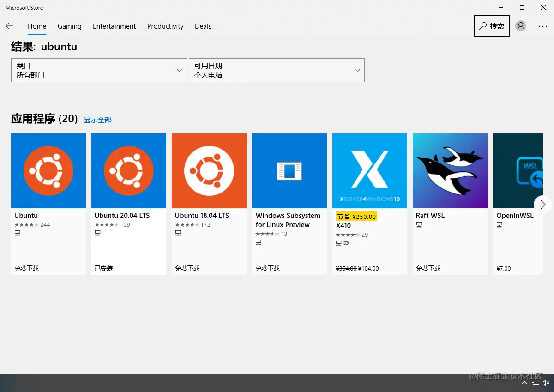Open the Ubuntu 18.04 LTS orange tile
This screenshot has height=392, width=554.
[209, 171]
